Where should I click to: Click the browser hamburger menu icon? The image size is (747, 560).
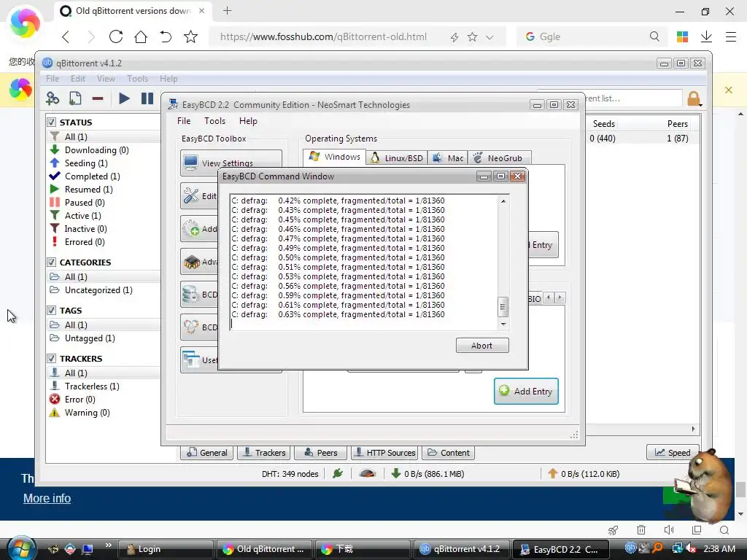pyautogui.click(x=731, y=36)
